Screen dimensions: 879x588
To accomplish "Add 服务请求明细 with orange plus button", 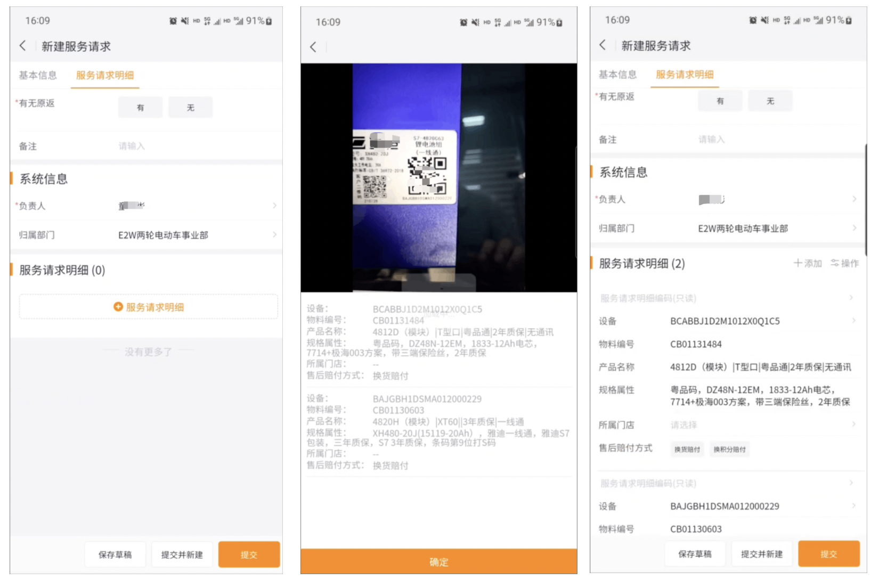I will tap(149, 307).
